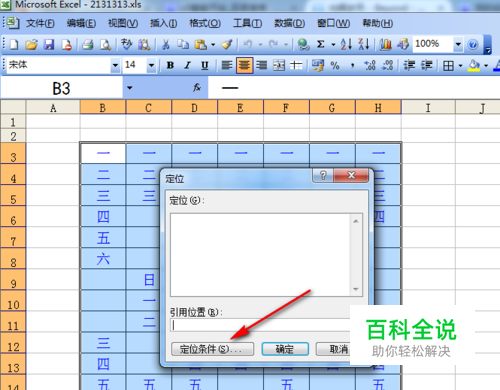Open the 帮助(H) menu
The height and width of the screenshot is (390, 500).
[378, 23]
